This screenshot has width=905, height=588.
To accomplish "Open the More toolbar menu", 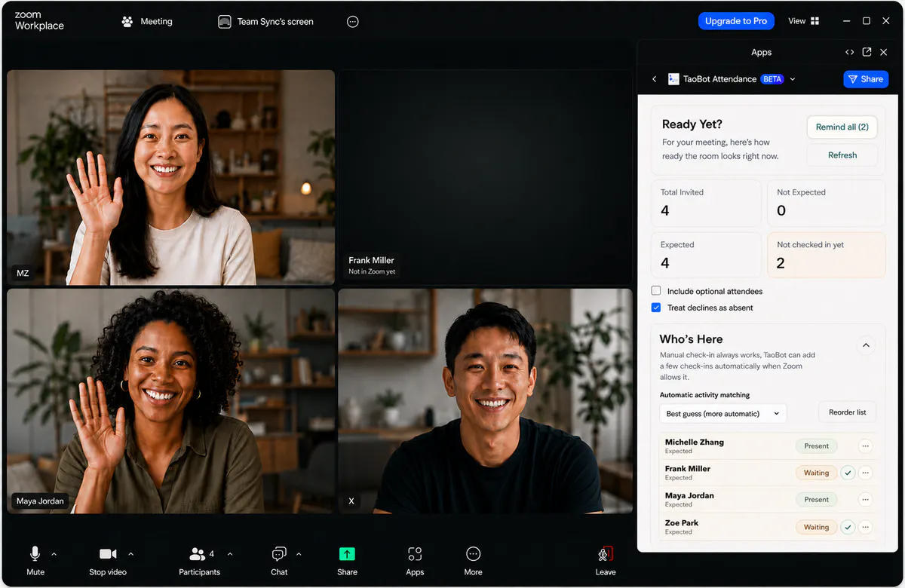I will pos(473,561).
